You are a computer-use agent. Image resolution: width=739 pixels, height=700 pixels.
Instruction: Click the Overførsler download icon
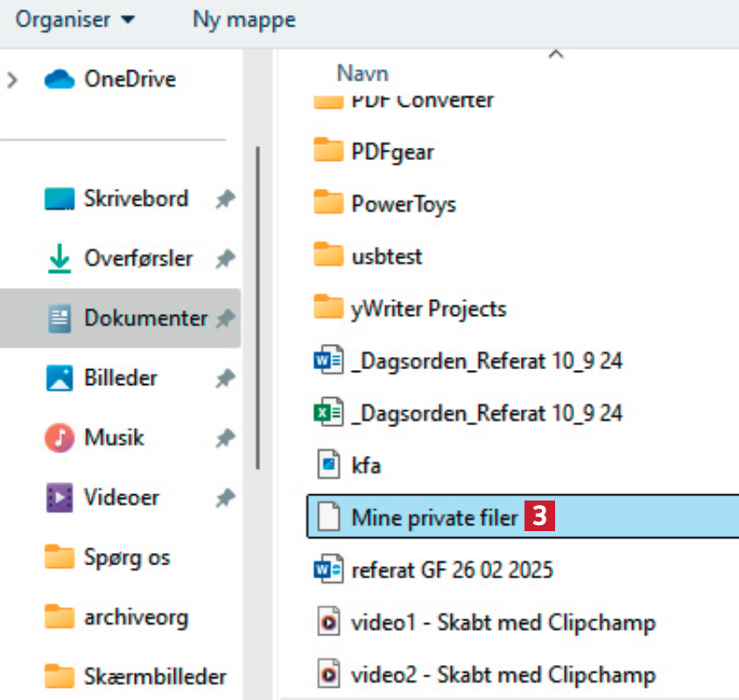[60, 259]
